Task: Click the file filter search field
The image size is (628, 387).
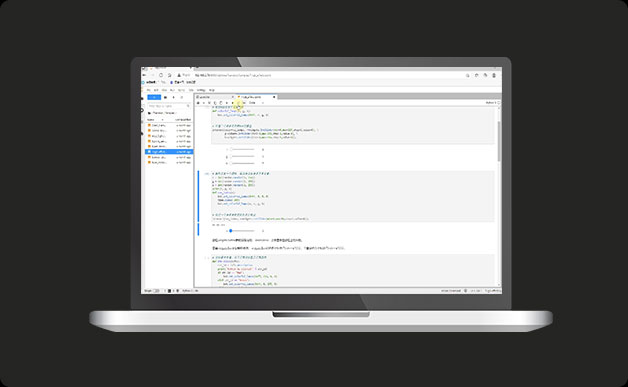Action: [x=169, y=106]
